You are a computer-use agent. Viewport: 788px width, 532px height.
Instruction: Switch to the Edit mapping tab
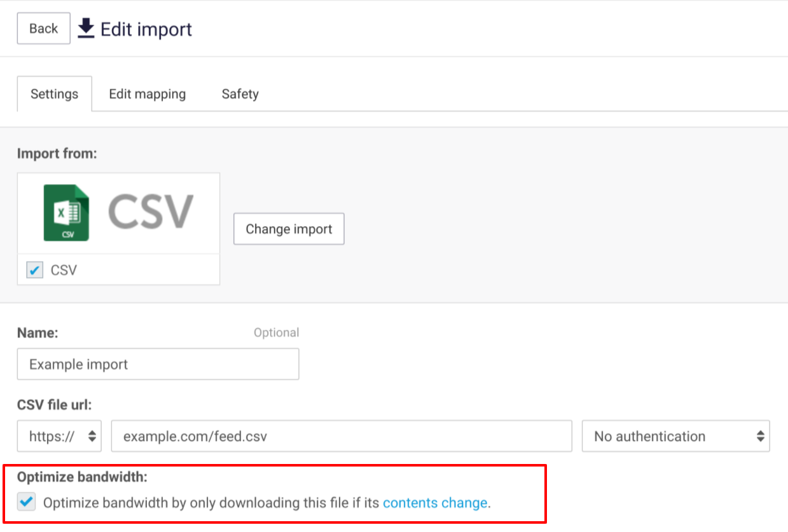pos(148,94)
